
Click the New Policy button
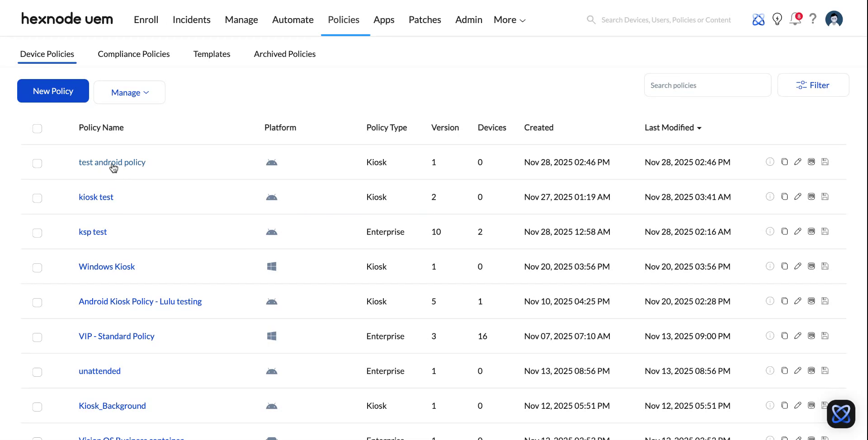coord(52,91)
